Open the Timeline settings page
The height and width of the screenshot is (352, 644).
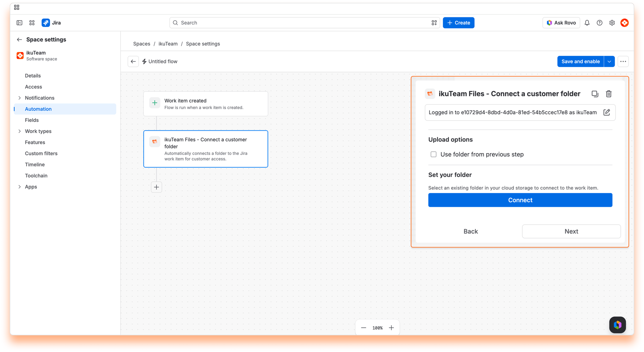35,165
